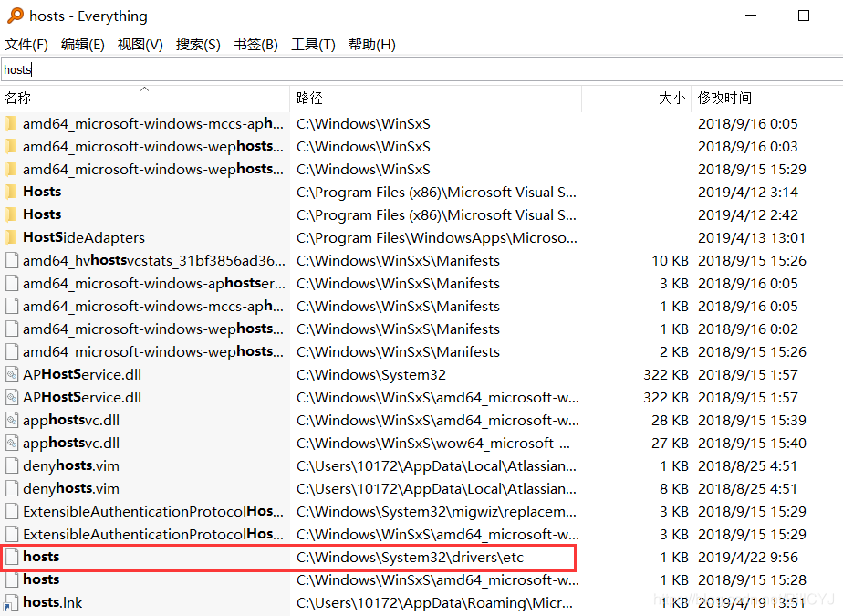Click DLL icon of APHostService.dll in System32
843x616 pixels.
click(x=11, y=374)
